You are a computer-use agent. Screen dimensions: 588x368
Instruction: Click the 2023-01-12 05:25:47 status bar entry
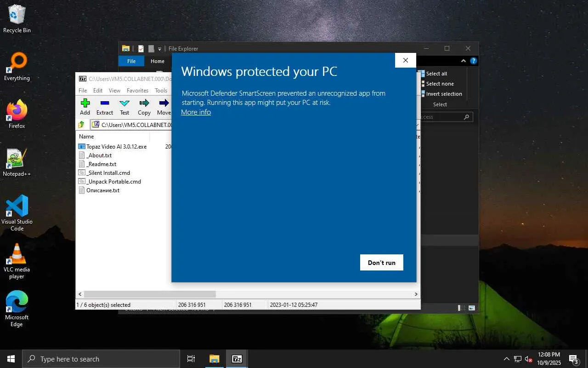[x=294, y=305]
